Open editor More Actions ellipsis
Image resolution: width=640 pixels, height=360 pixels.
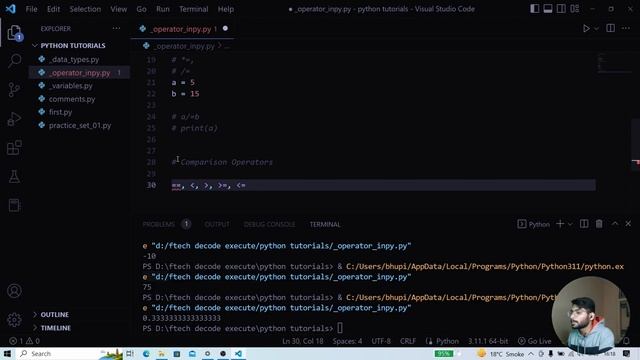pyautogui.click(x=626, y=28)
